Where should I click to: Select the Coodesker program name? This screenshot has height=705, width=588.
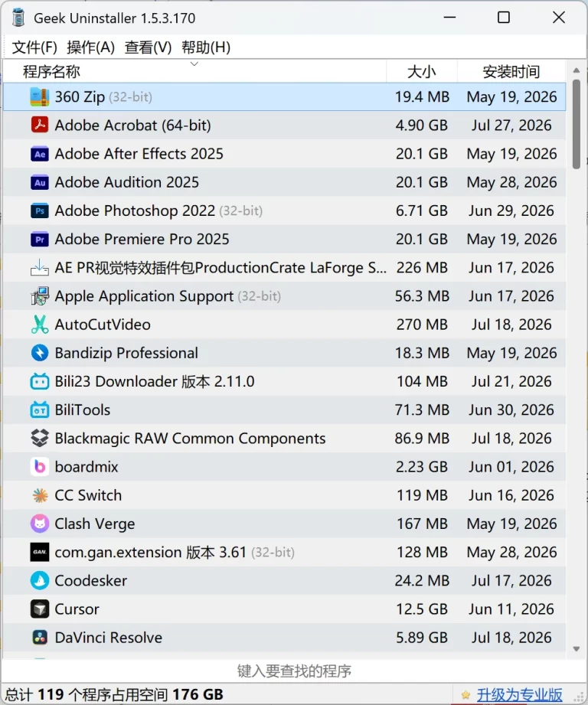coord(91,580)
